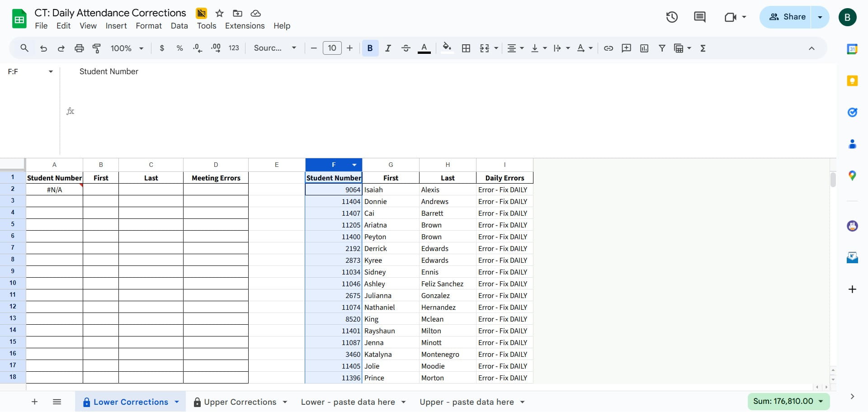Click the Name box showing F:F

pyautogui.click(x=25, y=71)
